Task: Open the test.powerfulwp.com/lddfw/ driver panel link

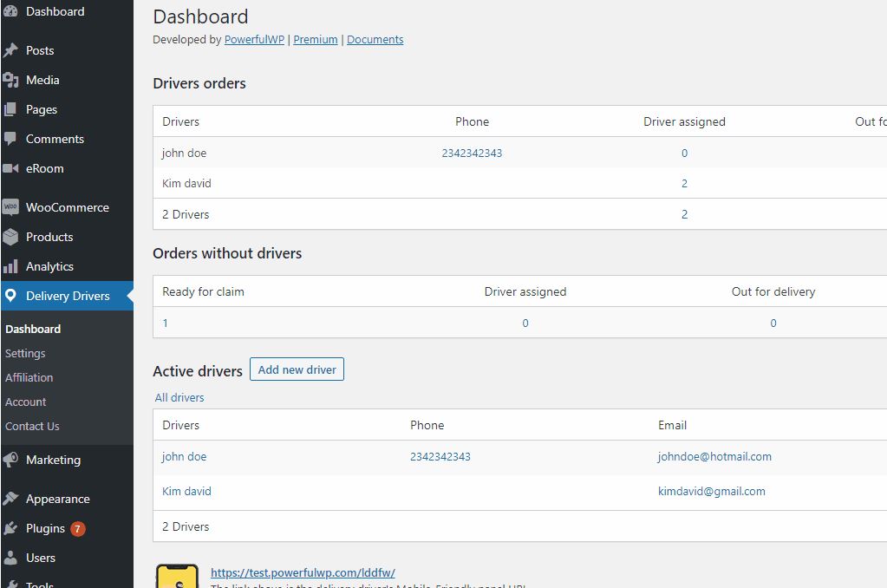Action: [303, 572]
